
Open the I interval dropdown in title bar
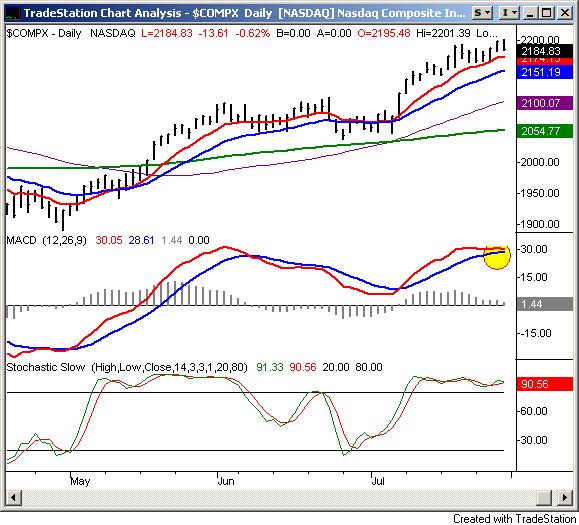point(510,13)
